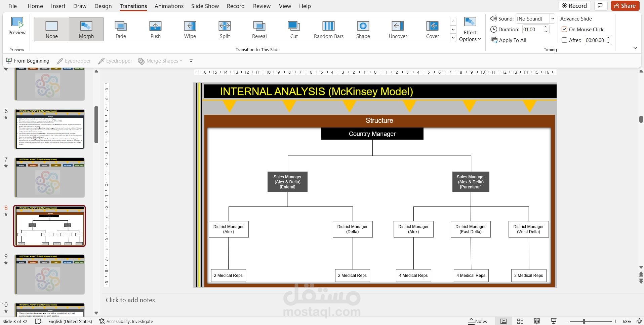644x325 pixels.
Task: Select slide 6 thumbnail
Action: [x=49, y=129]
